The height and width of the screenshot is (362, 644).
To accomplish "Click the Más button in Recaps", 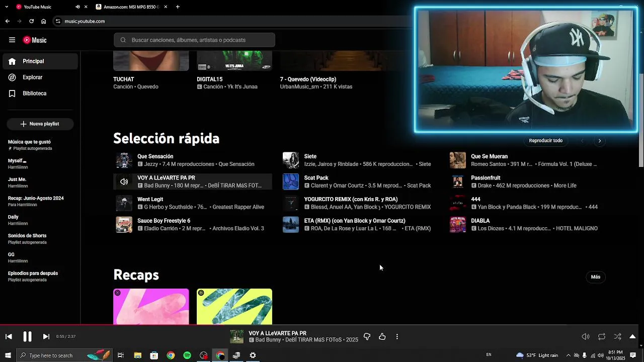I will 596,277.
